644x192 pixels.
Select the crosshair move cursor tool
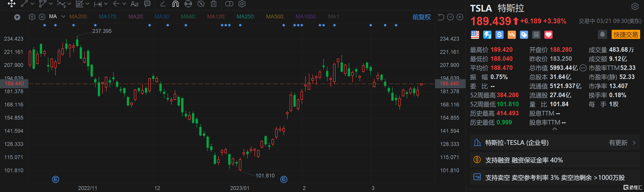click(x=12, y=4)
